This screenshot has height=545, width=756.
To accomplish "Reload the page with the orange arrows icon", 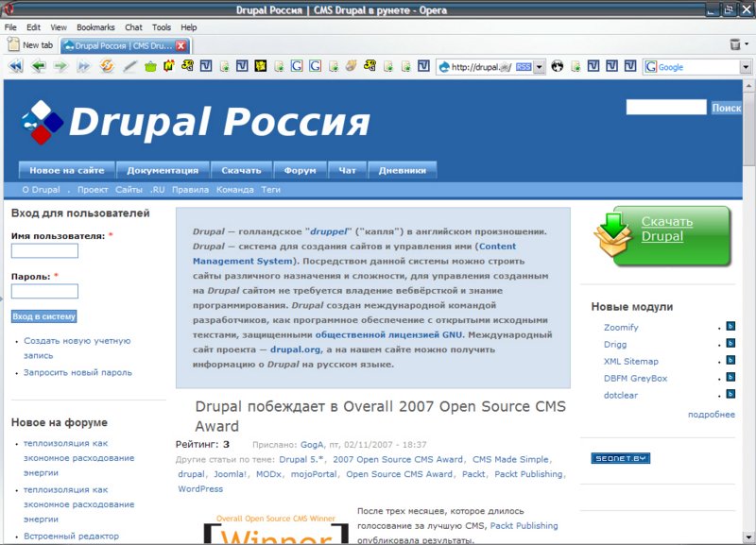I will 107,66.
